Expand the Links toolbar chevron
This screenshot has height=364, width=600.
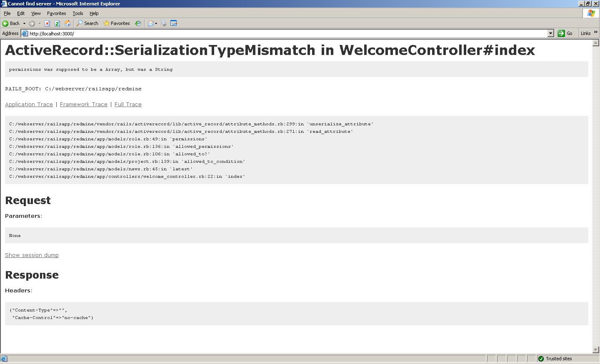coord(595,32)
